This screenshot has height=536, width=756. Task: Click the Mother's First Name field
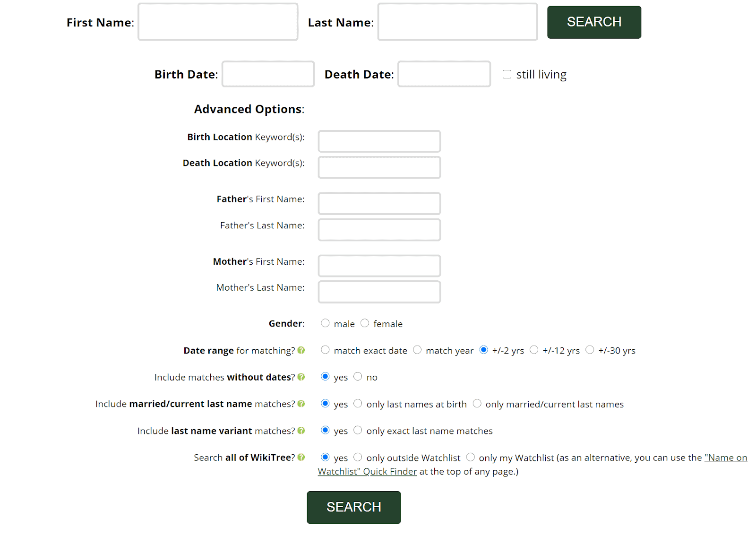(378, 266)
